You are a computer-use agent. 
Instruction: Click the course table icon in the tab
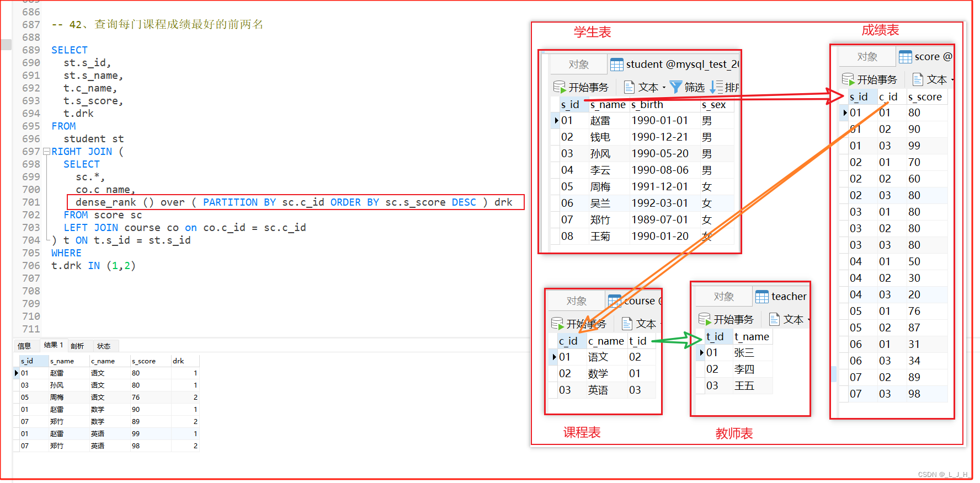(614, 301)
